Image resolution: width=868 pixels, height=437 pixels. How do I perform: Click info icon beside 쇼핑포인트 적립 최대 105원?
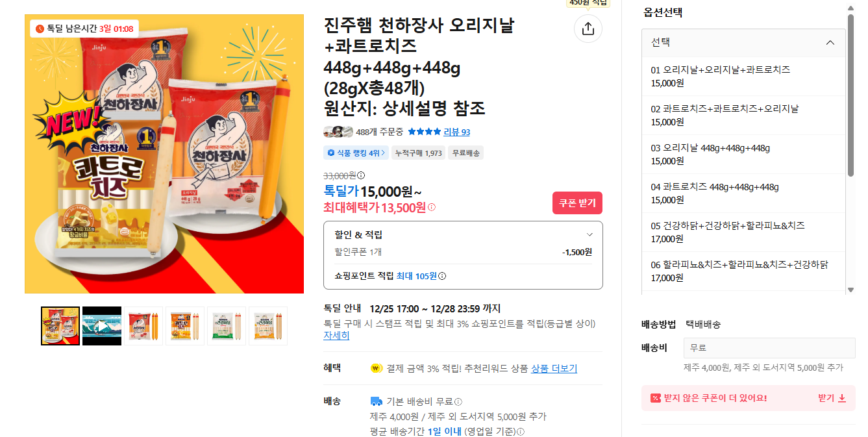point(441,277)
